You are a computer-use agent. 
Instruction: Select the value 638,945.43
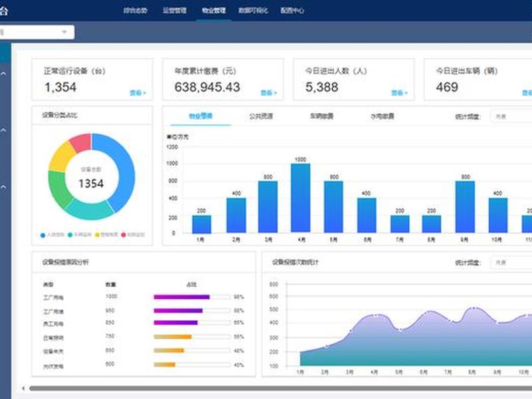tap(207, 87)
